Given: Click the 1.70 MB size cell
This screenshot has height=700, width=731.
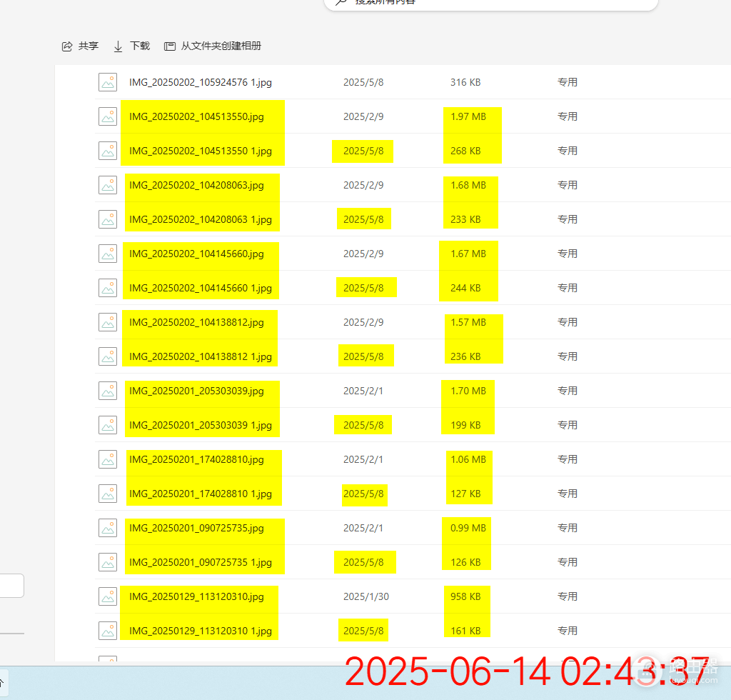Looking at the screenshot, I should [468, 391].
